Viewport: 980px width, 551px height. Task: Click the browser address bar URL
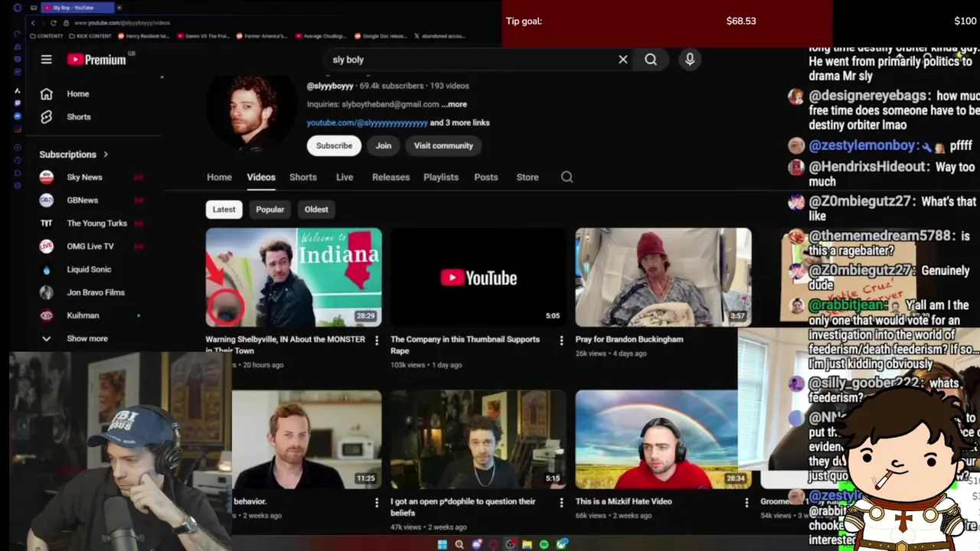point(122,23)
